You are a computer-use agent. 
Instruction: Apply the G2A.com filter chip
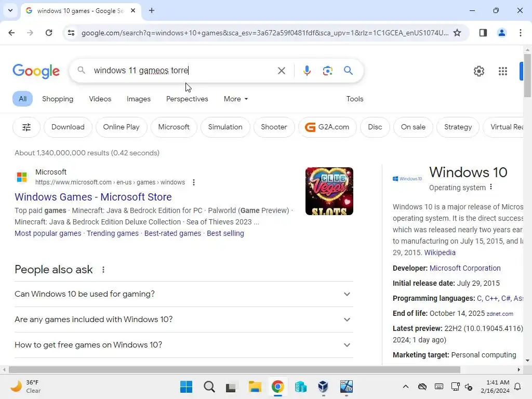327,127
